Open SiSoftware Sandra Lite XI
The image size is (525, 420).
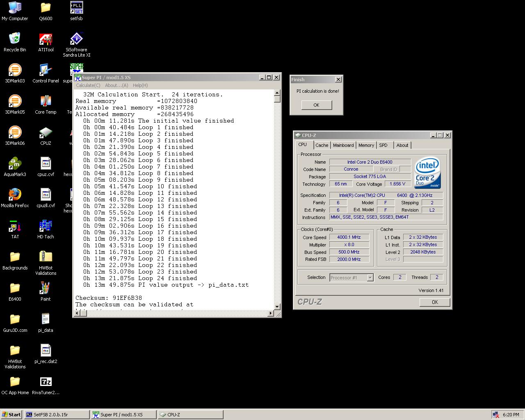(x=76, y=45)
